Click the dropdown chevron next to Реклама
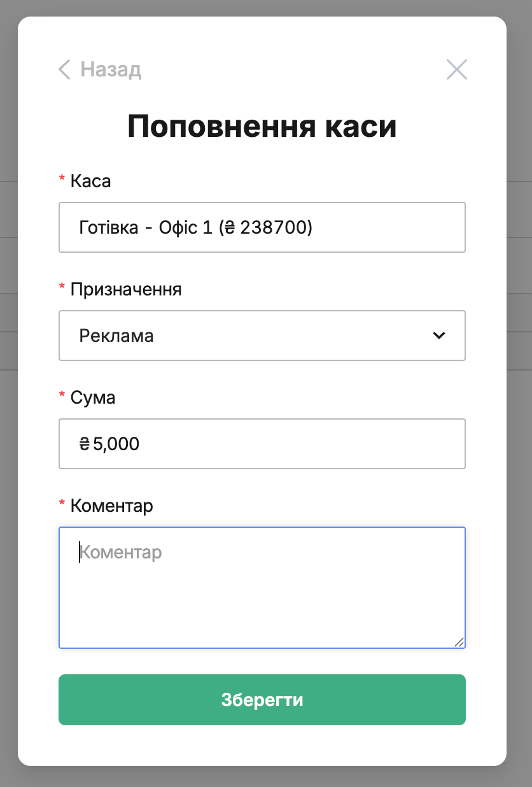532x787 pixels. click(x=439, y=336)
